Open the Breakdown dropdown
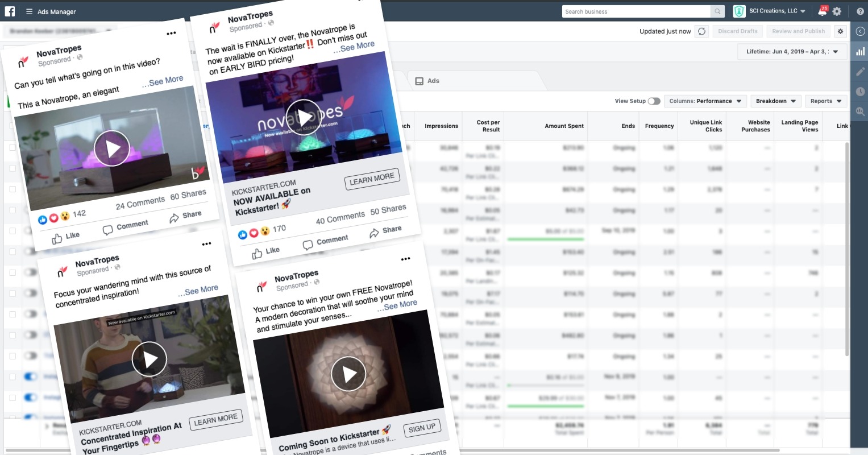868x455 pixels. click(775, 101)
